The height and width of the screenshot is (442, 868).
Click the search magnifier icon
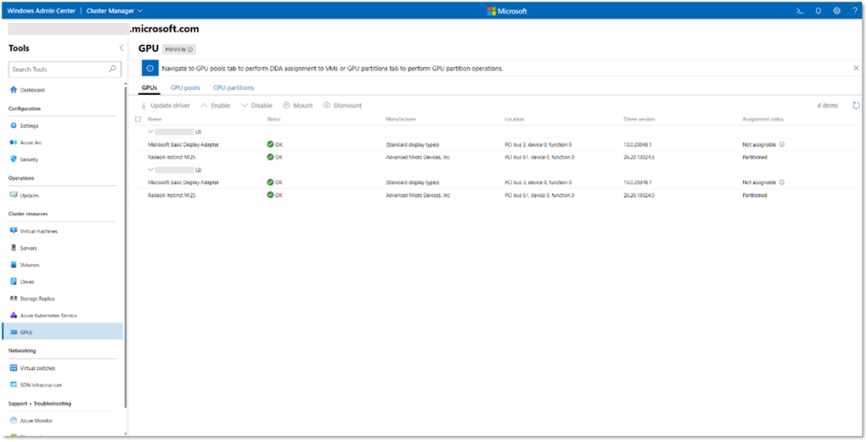[x=112, y=70]
